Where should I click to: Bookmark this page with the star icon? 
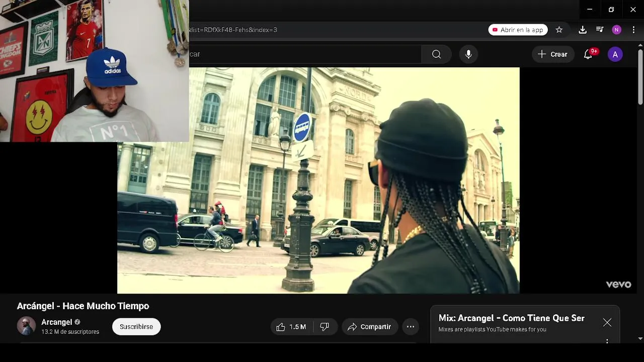click(559, 30)
